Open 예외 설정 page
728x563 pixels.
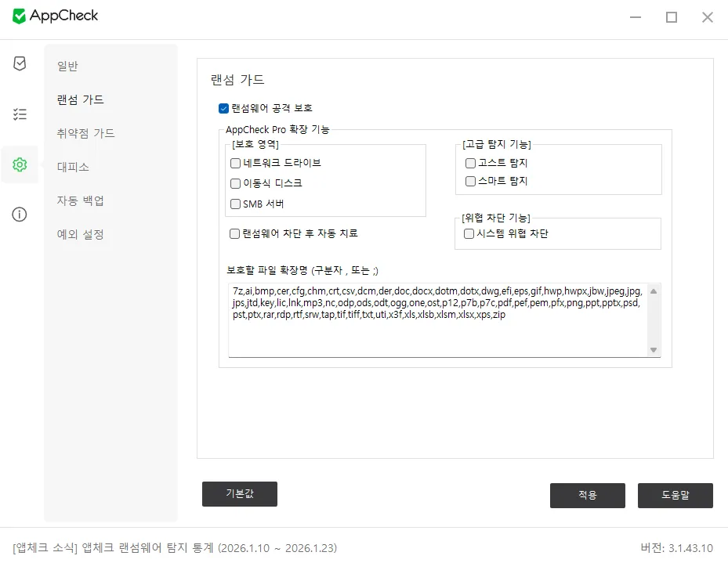point(80,235)
